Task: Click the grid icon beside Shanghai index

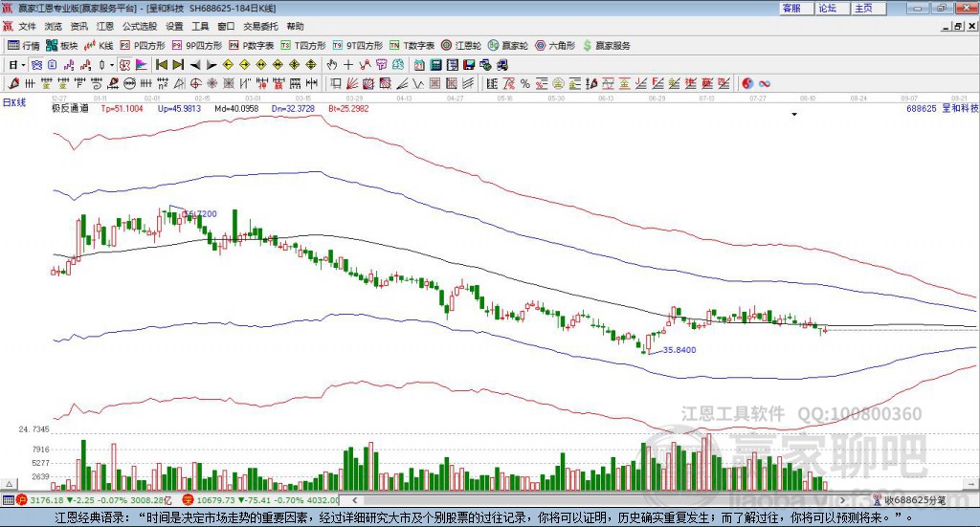Action: [x=8, y=500]
